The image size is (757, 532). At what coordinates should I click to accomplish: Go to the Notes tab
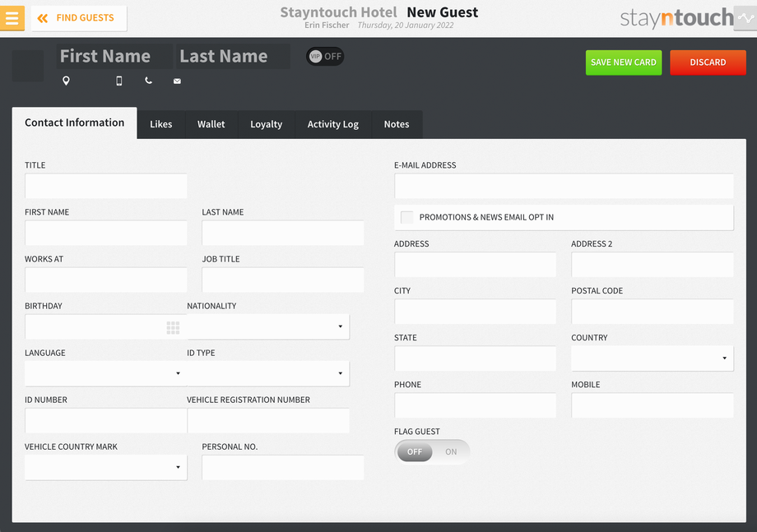tap(397, 124)
